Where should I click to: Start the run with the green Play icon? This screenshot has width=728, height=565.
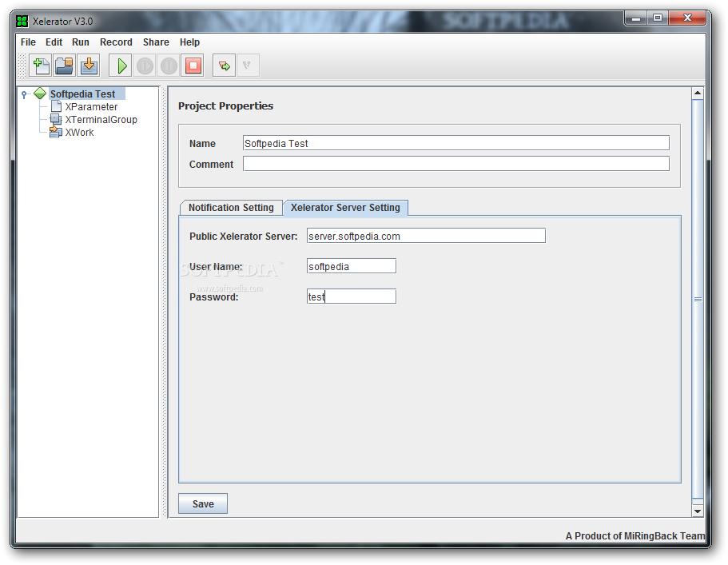(121, 66)
